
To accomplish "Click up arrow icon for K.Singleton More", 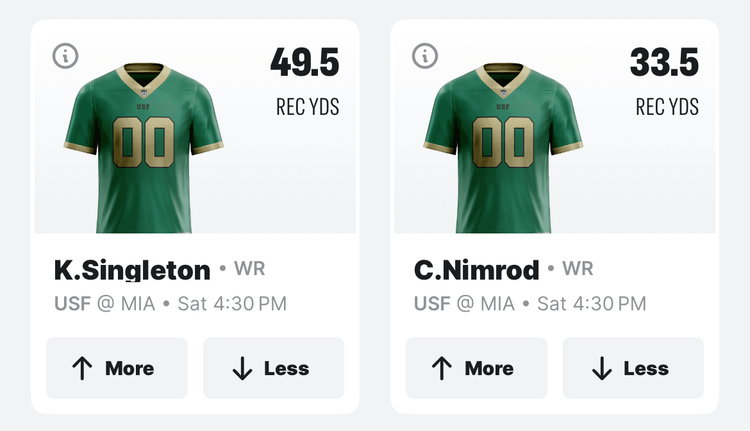I will pyautogui.click(x=83, y=369).
